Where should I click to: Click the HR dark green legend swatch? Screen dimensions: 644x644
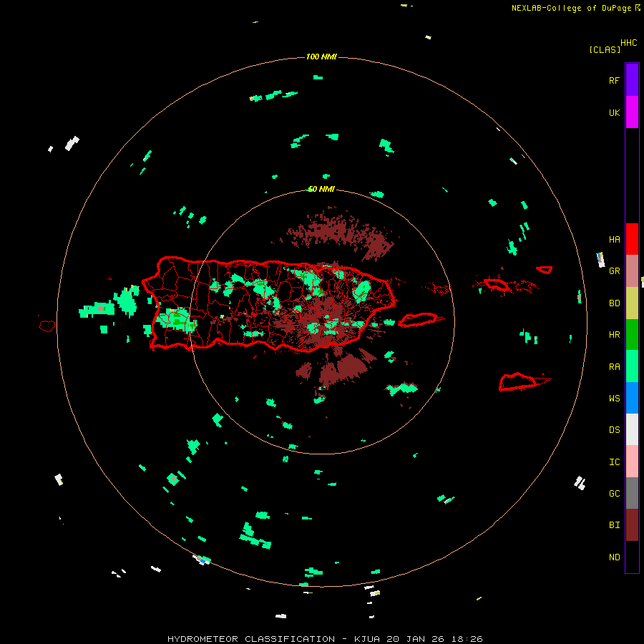coord(632,335)
